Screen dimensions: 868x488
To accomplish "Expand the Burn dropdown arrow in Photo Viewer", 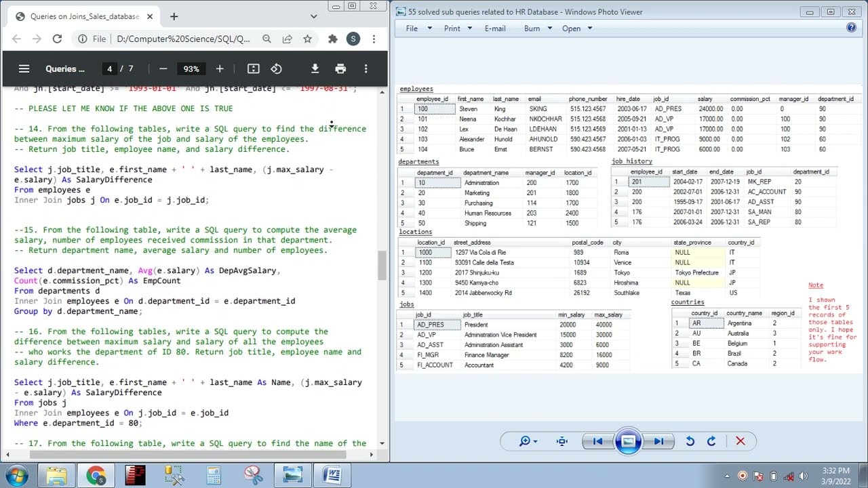I will (x=549, y=28).
